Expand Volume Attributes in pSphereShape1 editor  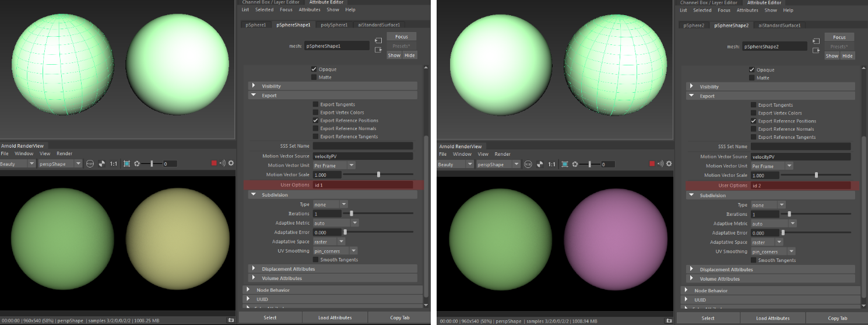click(x=333, y=278)
